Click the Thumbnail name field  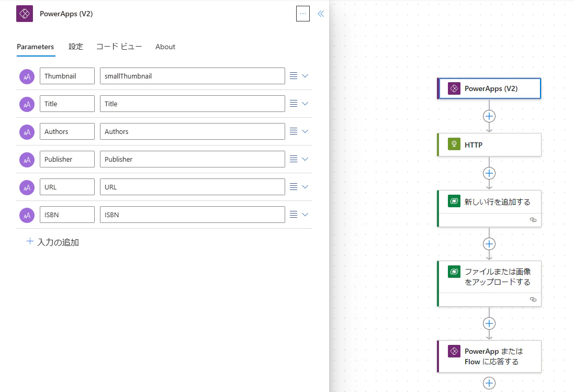(67, 76)
